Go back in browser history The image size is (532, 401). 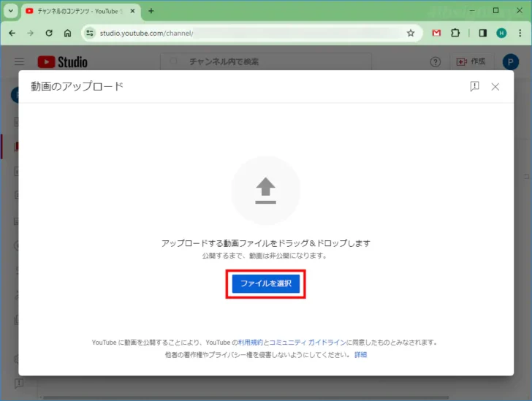tap(12, 33)
